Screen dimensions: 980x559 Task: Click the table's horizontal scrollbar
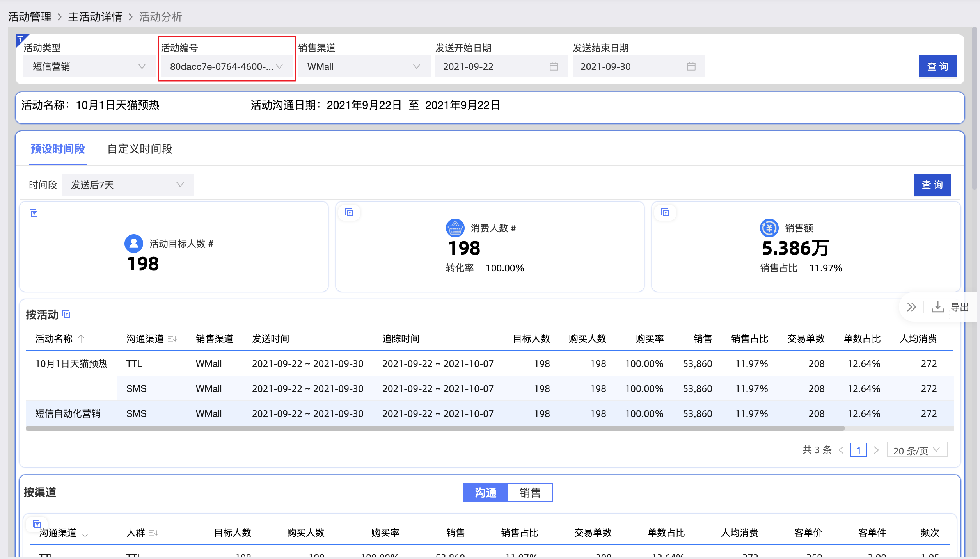point(435,428)
